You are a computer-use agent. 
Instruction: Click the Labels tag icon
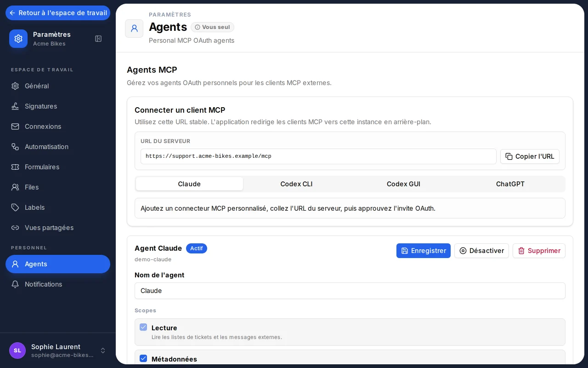coord(15,207)
